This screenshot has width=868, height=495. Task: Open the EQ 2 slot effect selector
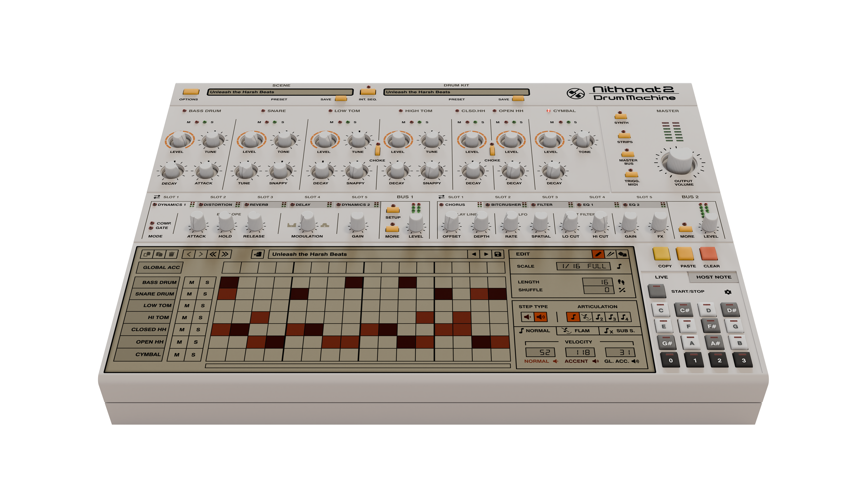[x=634, y=205]
